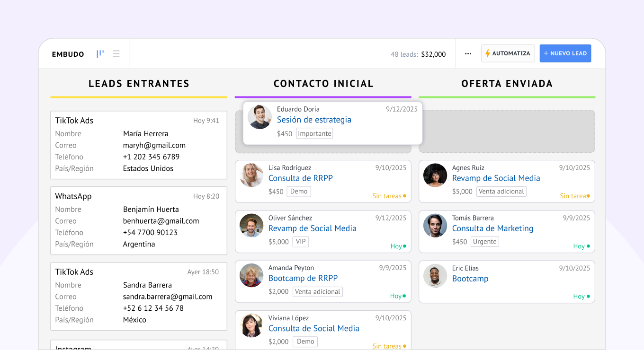This screenshot has width=644, height=350.
Task: Click the Automatiza lightning button
Action: (508, 53)
